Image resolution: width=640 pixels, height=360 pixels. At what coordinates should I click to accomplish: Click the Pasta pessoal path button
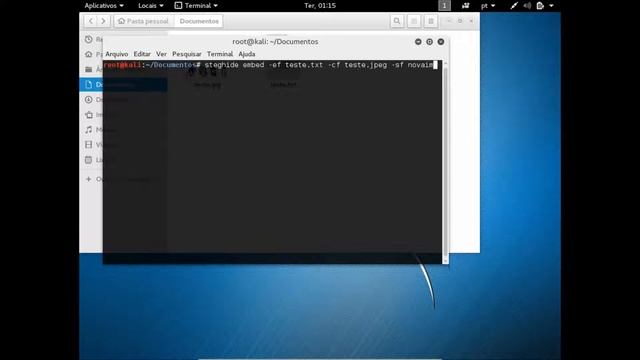tap(143, 21)
